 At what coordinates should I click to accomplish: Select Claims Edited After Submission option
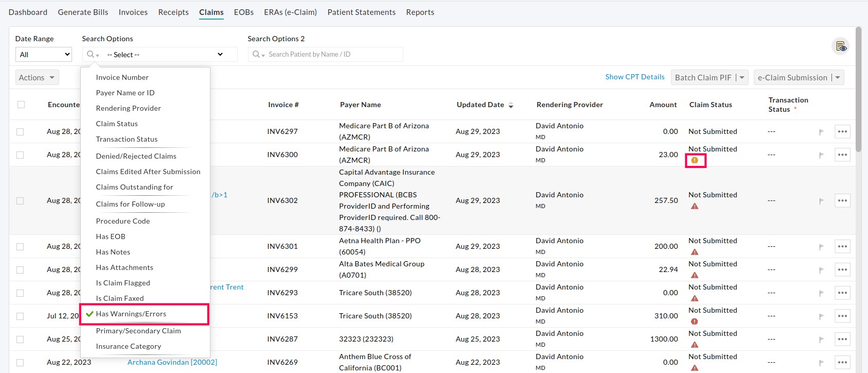(148, 172)
